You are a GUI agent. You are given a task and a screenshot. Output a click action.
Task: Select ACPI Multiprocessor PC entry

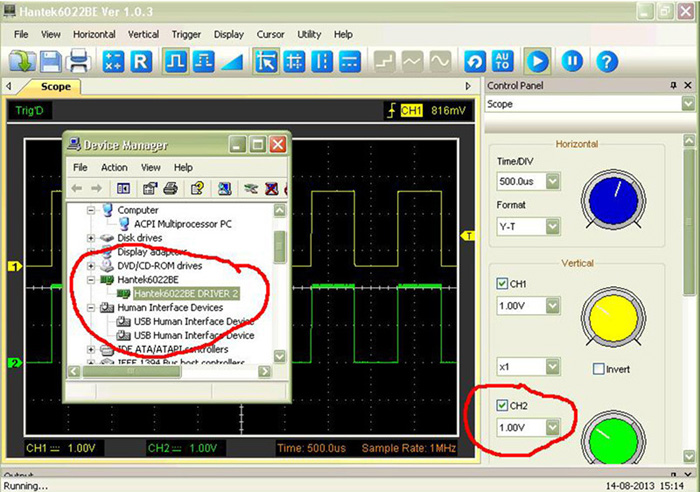click(x=183, y=224)
